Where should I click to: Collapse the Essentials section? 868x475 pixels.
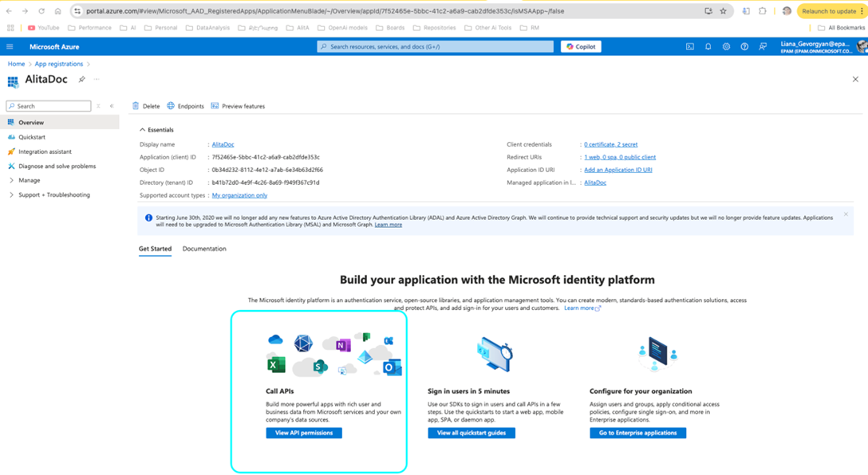156,130
